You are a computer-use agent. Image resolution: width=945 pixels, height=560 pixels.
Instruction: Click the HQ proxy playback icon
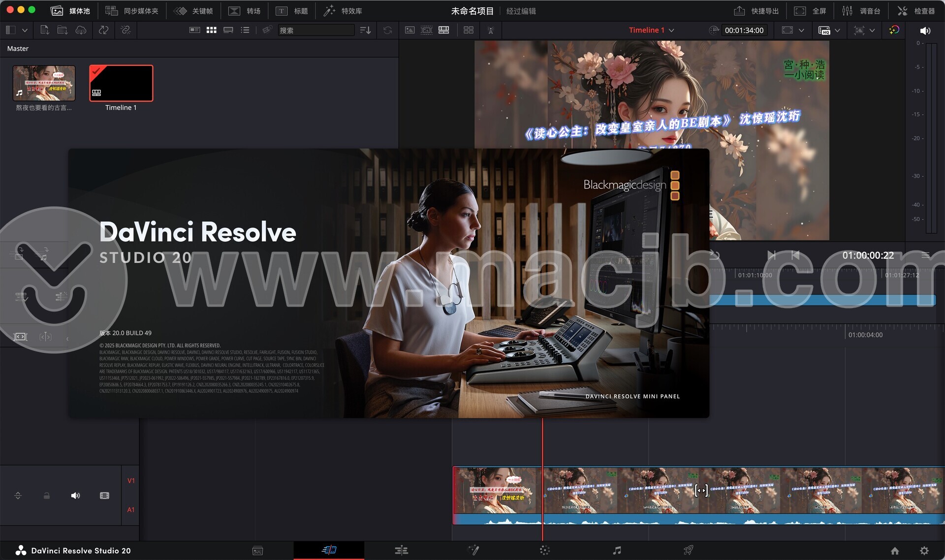824,30
